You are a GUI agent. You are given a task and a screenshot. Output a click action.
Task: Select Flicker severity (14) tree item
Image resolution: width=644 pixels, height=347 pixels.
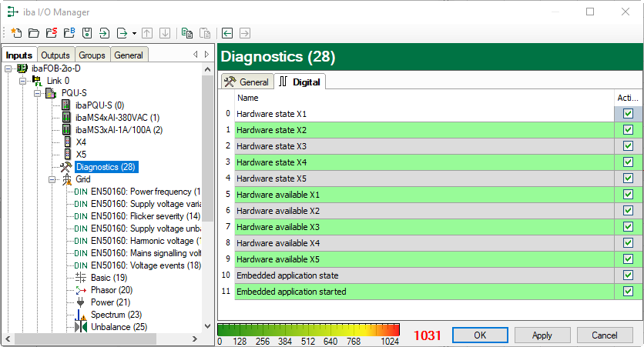pos(145,216)
